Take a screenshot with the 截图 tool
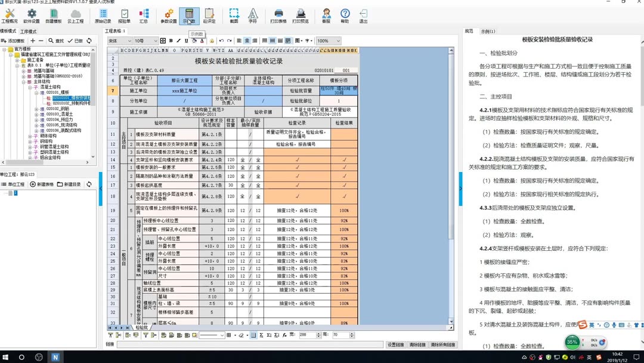This screenshot has height=363, width=644. pos(234,16)
